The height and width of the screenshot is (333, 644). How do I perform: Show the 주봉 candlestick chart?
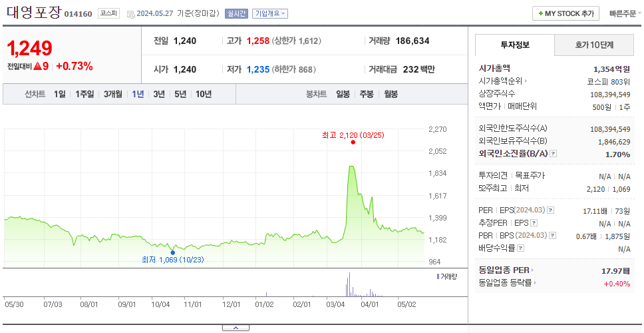coord(367,94)
